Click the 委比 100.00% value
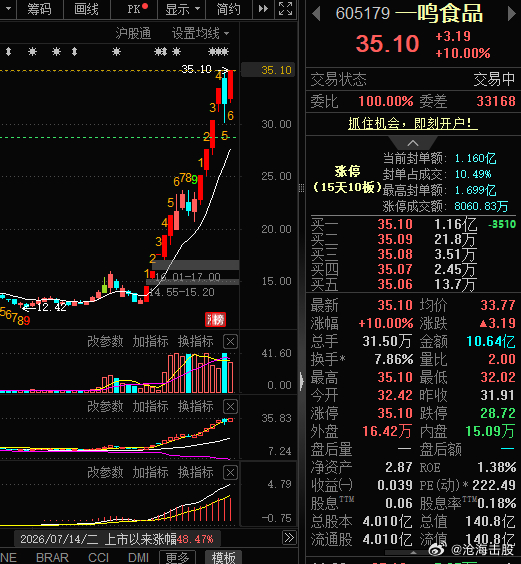The image size is (521, 564). pos(386,101)
